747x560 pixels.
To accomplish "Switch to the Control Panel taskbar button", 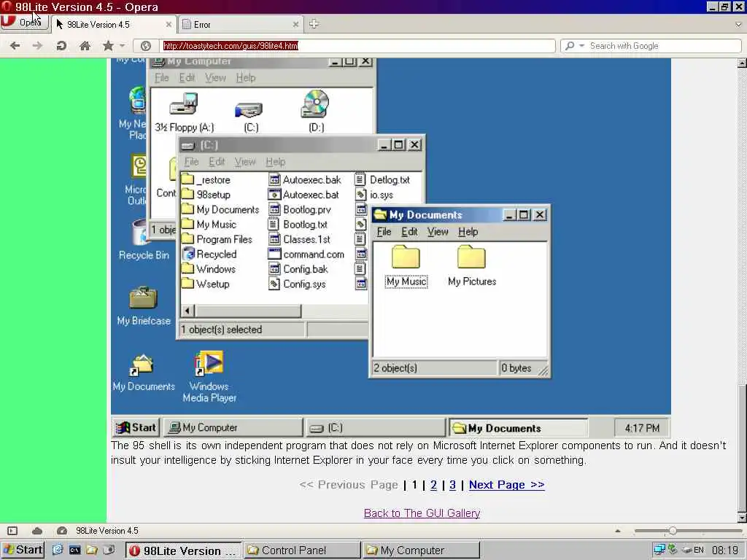I will pos(303,551).
